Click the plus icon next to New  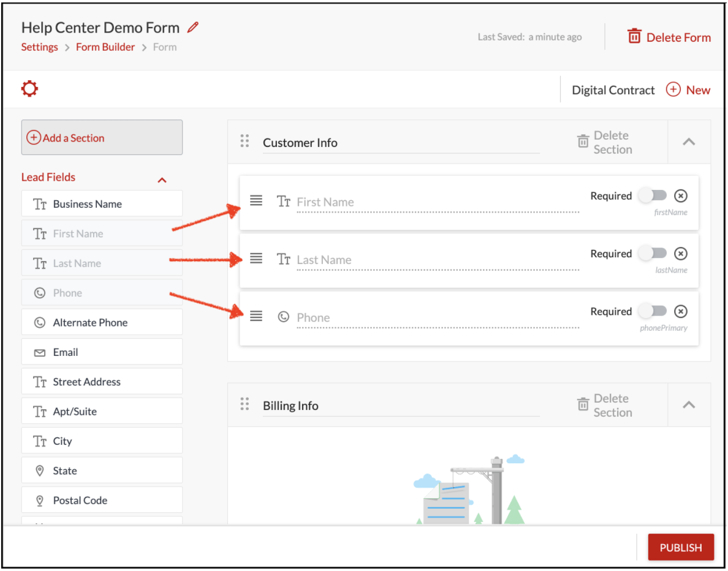click(x=674, y=89)
